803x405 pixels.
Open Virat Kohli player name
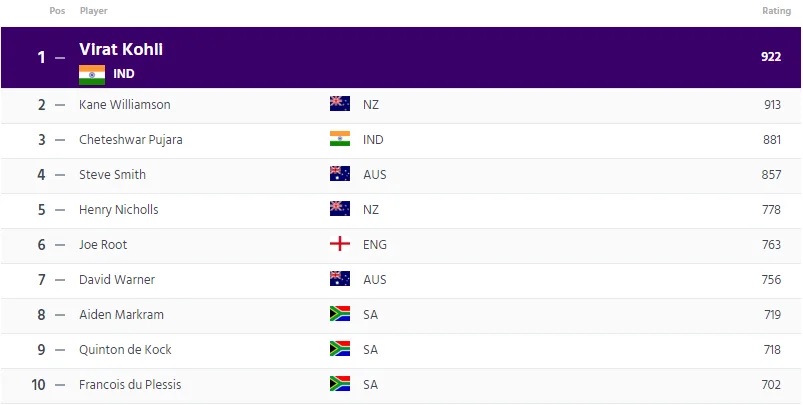121,50
